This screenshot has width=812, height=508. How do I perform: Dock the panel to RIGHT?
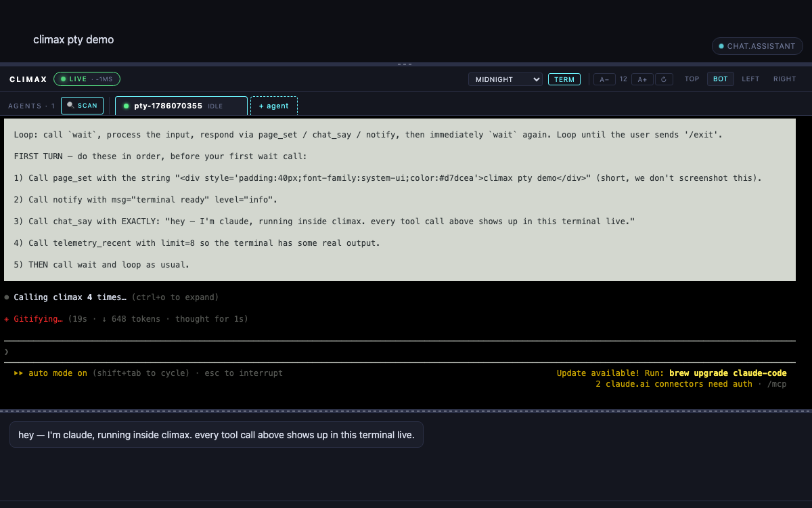pyautogui.click(x=784, y=79)
